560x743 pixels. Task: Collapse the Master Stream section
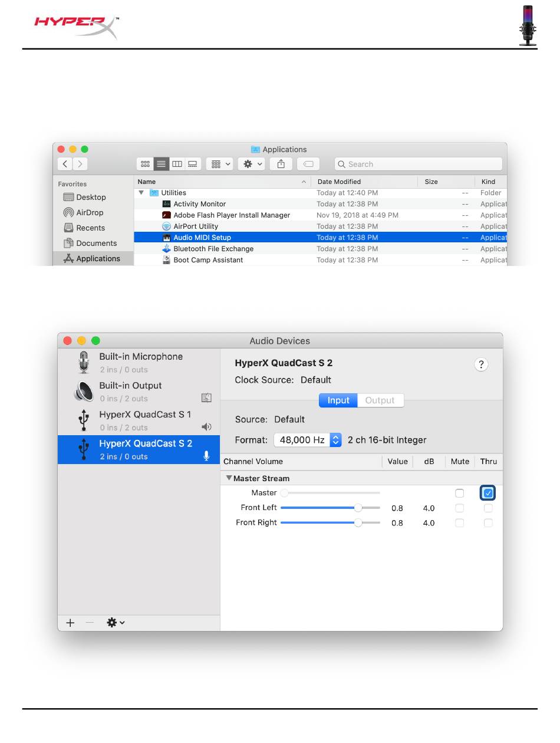point(229,478)
